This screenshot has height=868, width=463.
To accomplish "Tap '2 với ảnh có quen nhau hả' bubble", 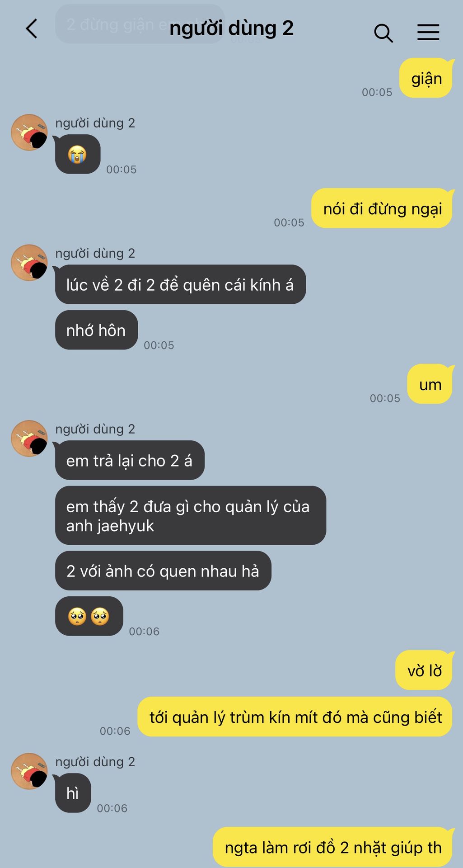I will [163, 571].
